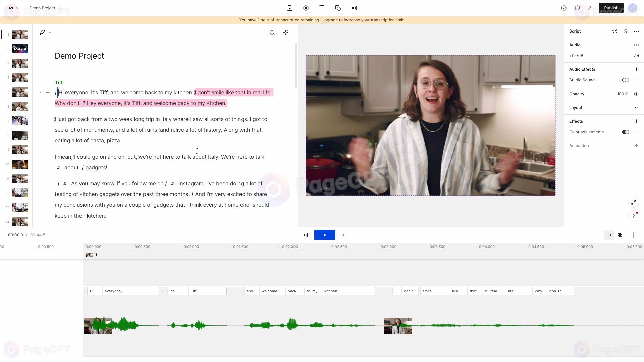Expand the Layout panel section
The width and height of the screenshot is (644, 362).
636,107
